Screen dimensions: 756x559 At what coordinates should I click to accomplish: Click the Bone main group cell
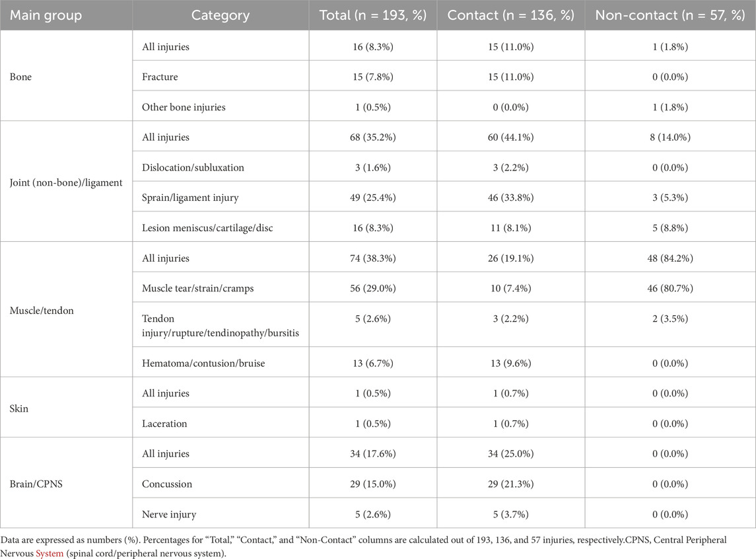(67, 76)
